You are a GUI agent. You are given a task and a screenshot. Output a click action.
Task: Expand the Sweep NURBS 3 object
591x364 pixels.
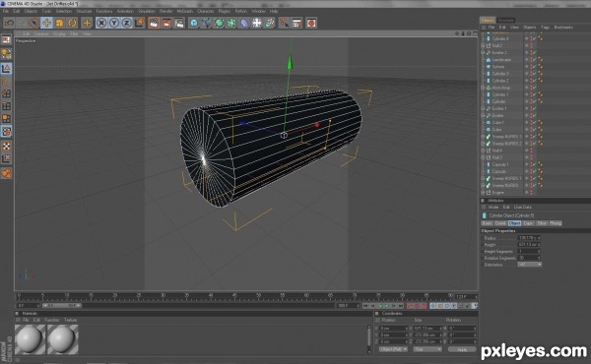pyautogui.click(x=483, y=137)
